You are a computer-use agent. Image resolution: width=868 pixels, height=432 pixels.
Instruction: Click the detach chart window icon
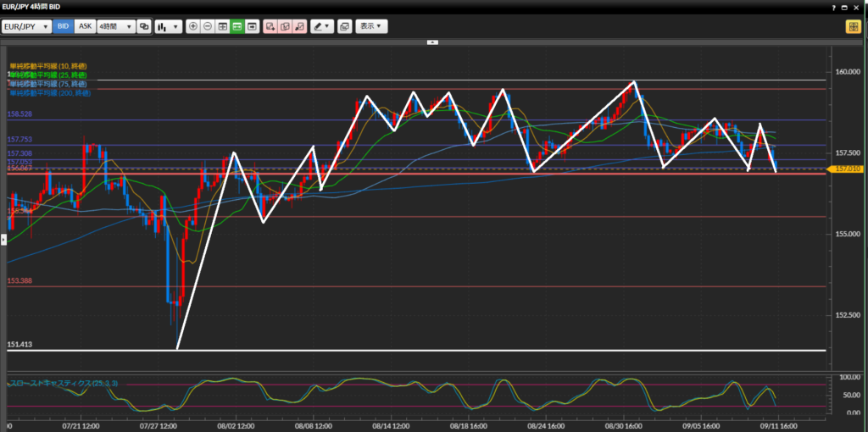click(x=345, y=26)
